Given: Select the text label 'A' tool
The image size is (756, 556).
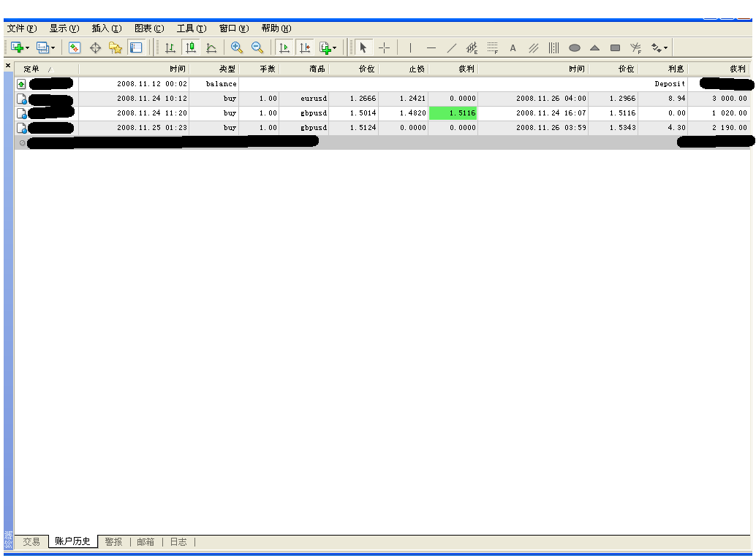Looking at the screenshot, I should pyautogui.click(x=513, y=47).
